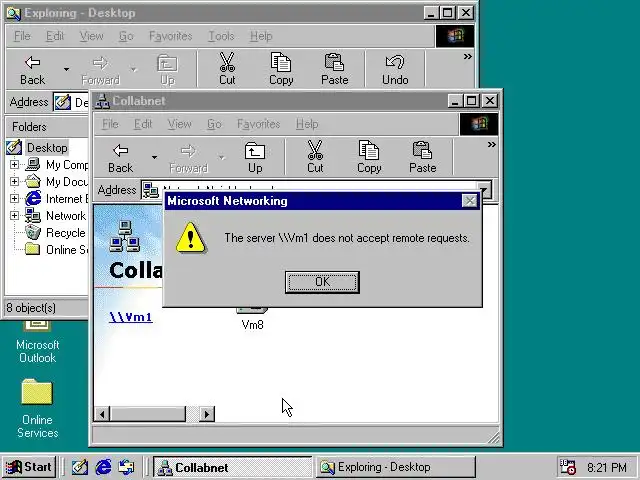This screenshot has height=480, width=640.
Task: Open Favorites menu in Collabnet window
Action: point(258,124)
